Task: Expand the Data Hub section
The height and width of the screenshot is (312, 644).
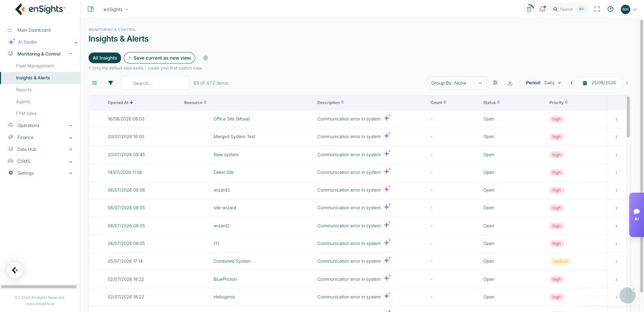Action: click(x=40, y=149)
